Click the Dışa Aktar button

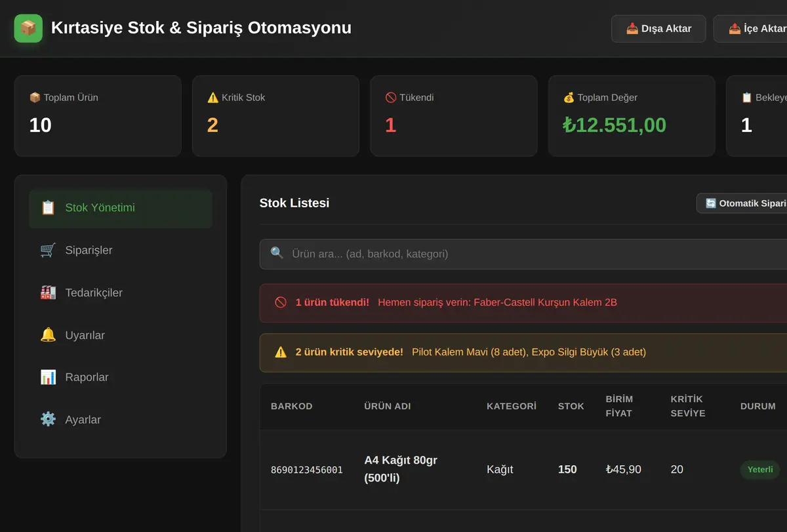point(658,29)
